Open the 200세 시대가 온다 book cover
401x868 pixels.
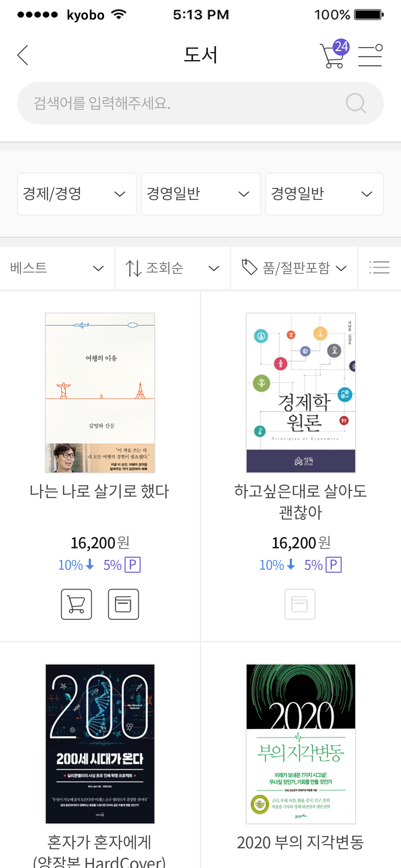[x=100, y=744]
